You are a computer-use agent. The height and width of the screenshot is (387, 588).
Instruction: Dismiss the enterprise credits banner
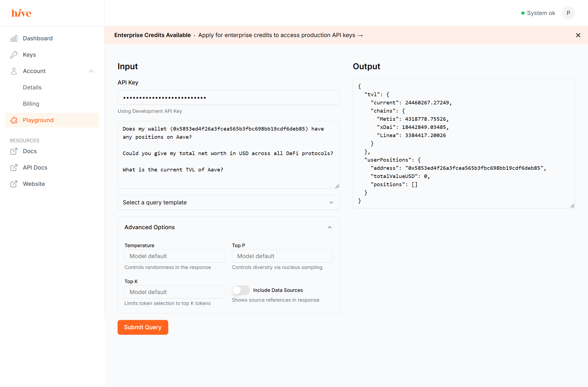pos(578,35)
